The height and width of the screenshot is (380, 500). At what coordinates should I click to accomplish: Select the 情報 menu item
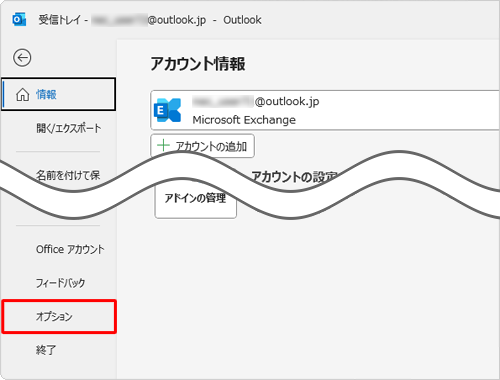pos(59,94)
